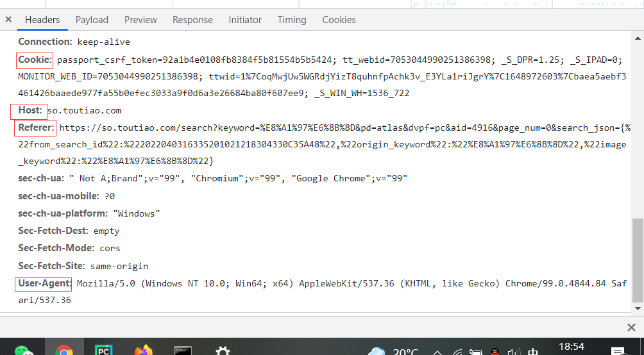The height and width of the screenshot is (355, 644).
Task: Click the Referer header name
Action: click(x=36, y=128)
